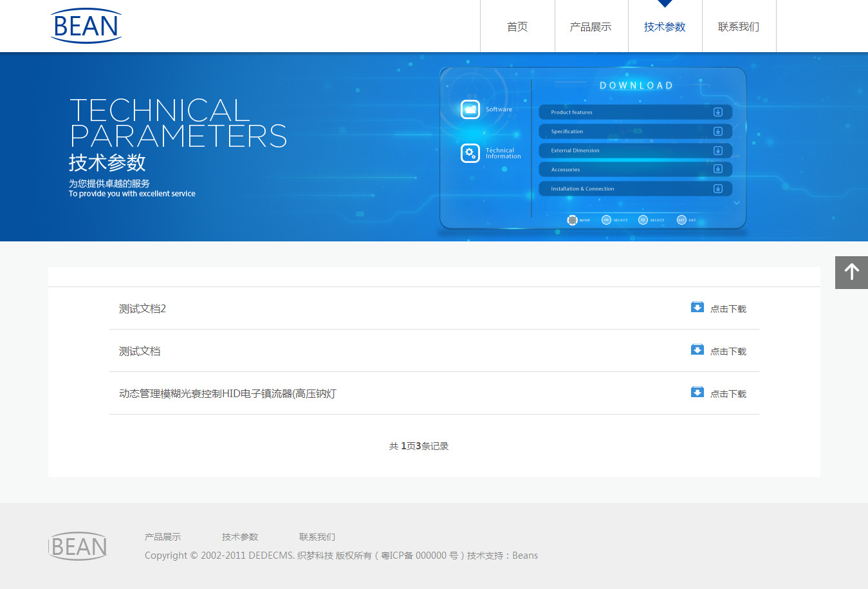Viewport: 868px width, 589px height.
Task: Open the 首页 navigation tab
Action: click(x=517, y=27)
